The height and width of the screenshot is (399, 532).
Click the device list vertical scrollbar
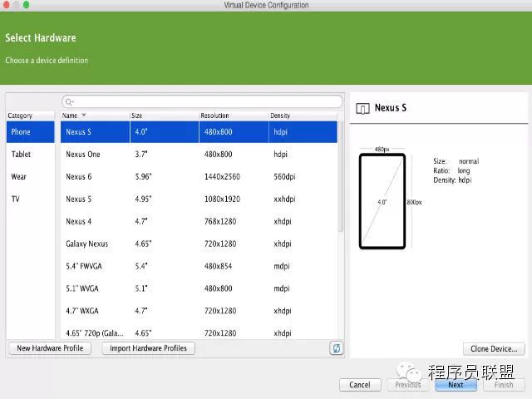click(341, 176)
